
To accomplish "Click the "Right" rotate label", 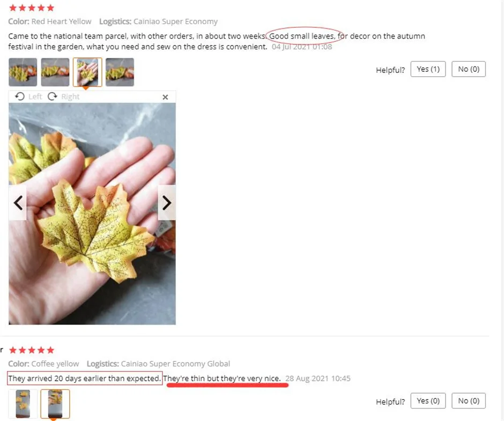I will pos(70,97).
